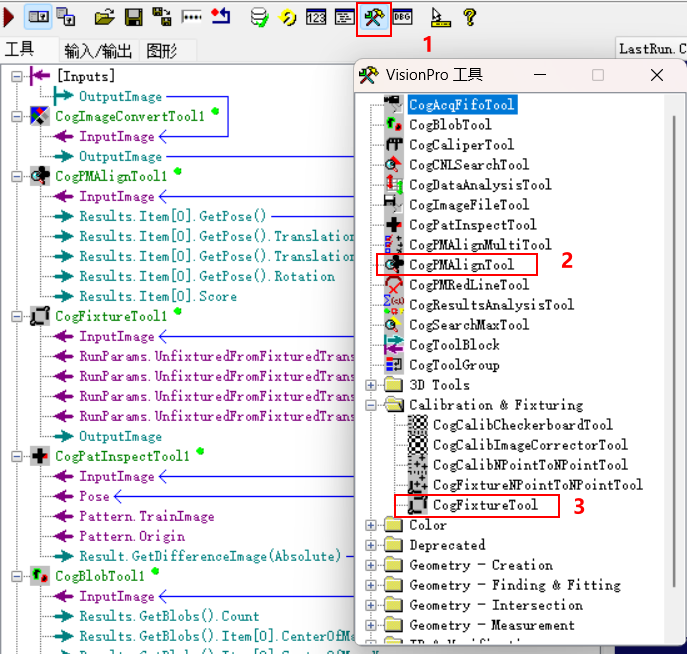
Task: Open help with the yellow question mark
Action: 470,18
